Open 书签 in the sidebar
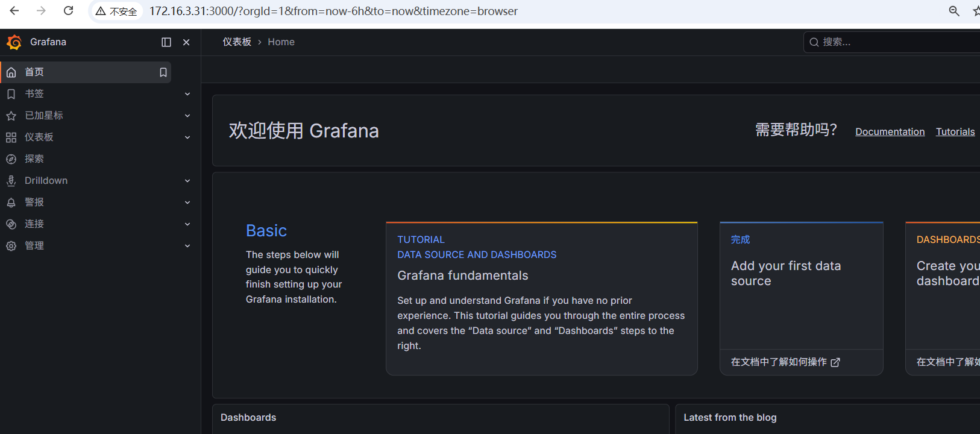 (x=34, y=94)
